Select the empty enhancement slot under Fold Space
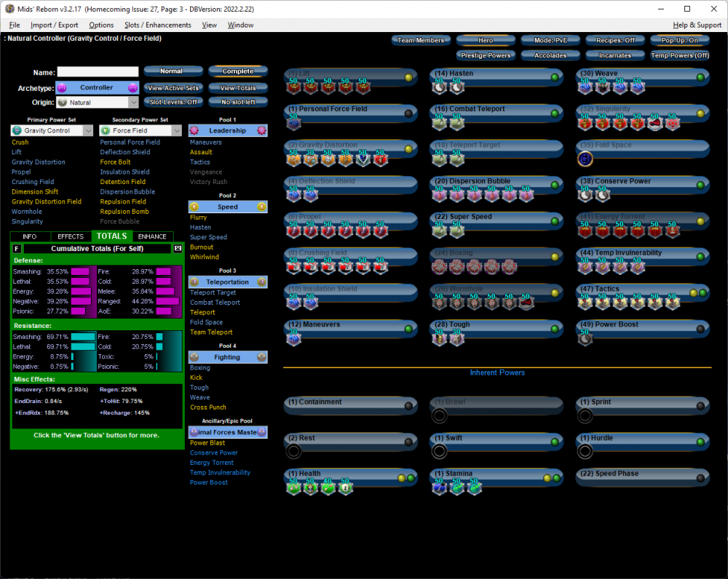 pyautogui.click(x=585, y=159)
